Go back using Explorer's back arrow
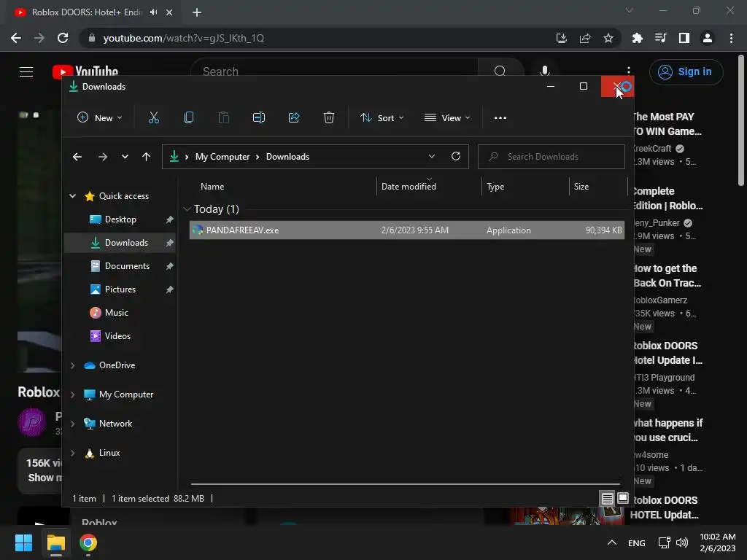This screenshot has height=560, width=747. click(77, 157)
